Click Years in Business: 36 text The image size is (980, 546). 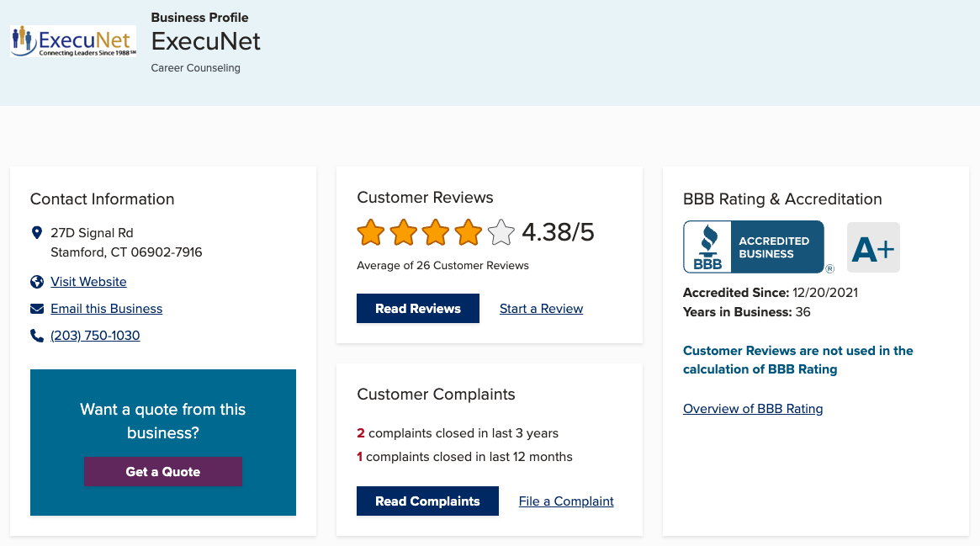pos(746,312)
